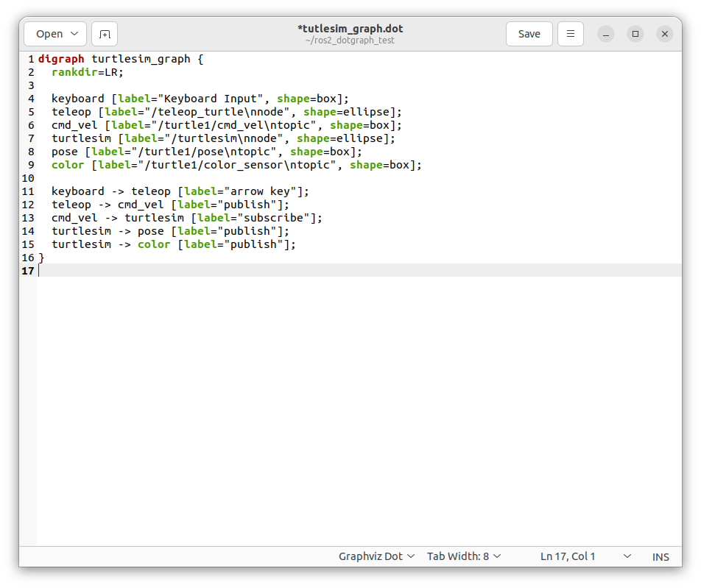Click teleop -> cmd_vel edge on line 12
The height and width of the screenshot is (588, 701).
click(x=170, y=205)
